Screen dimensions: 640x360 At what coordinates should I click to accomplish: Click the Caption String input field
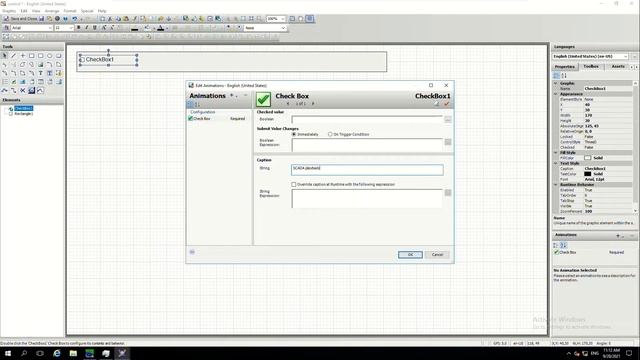pos(367,170)
